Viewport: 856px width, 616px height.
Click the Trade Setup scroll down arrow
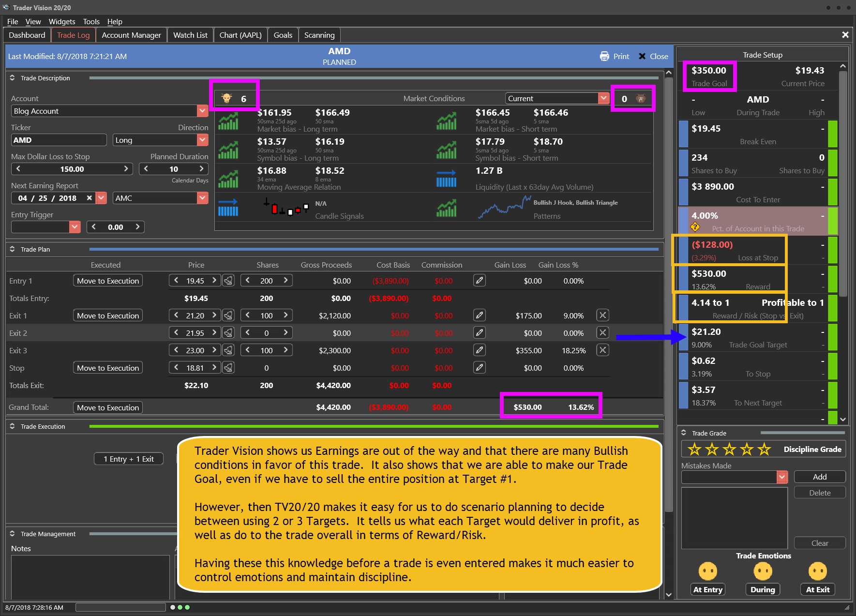click(x=843, y=420)
